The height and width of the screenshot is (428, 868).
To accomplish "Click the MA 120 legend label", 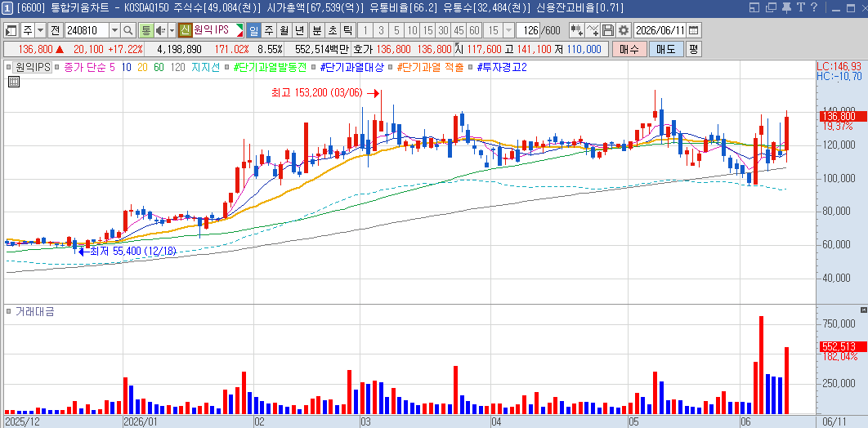I will coord(178,68).
